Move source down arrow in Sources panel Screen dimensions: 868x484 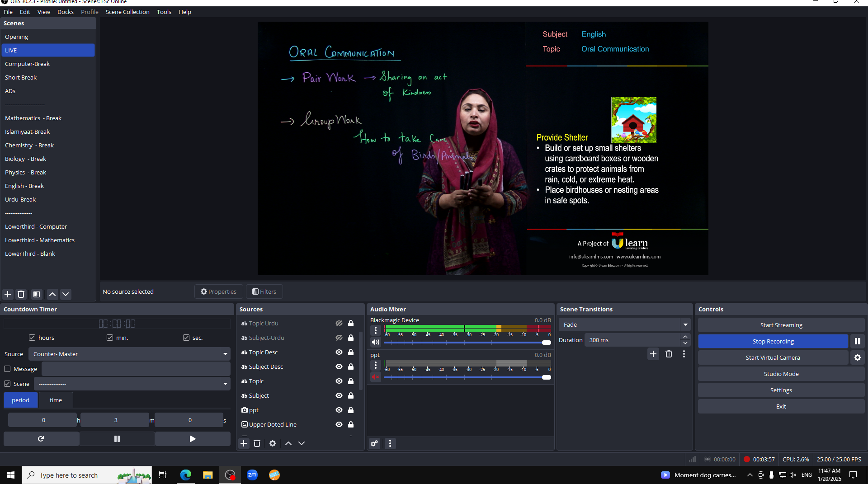coord(302,443)
